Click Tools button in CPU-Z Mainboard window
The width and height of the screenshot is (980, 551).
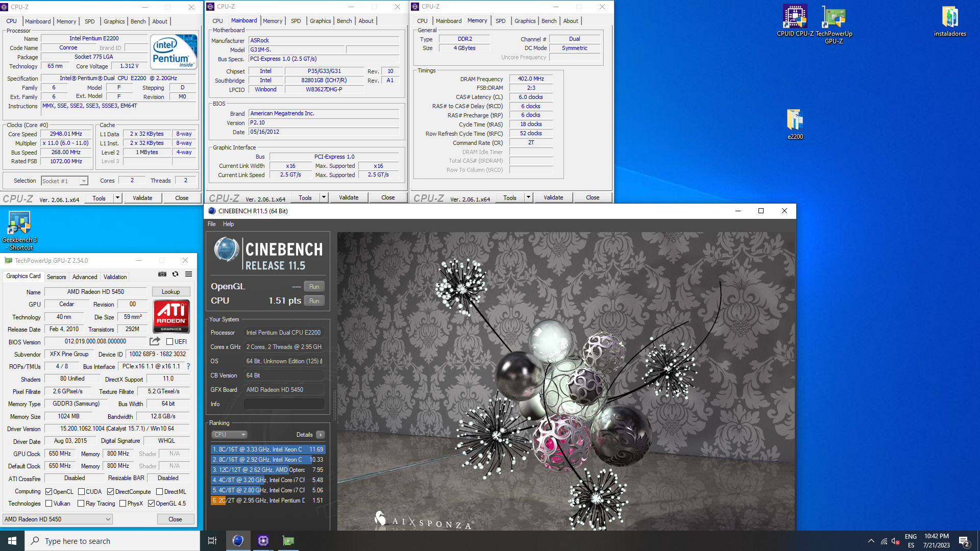(x=305, y=197)
